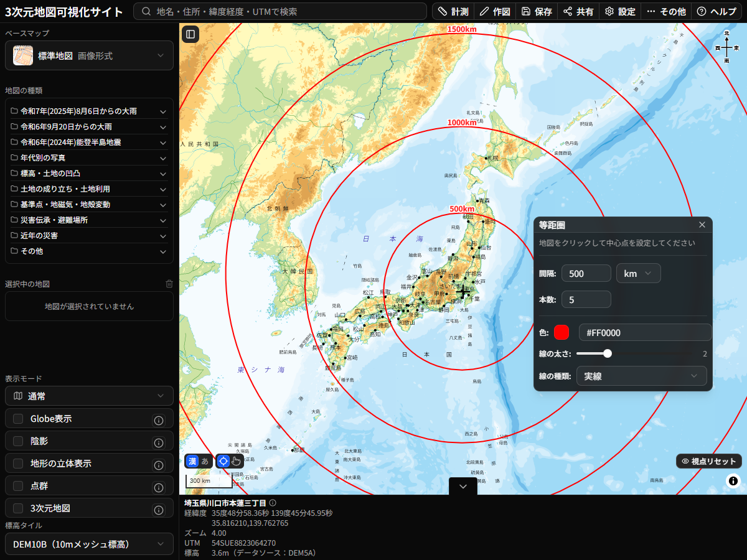The height and width of the screenshot is (560, 747).
Task: Focus the 間隔 500 input field
Action: click(586, 274)
